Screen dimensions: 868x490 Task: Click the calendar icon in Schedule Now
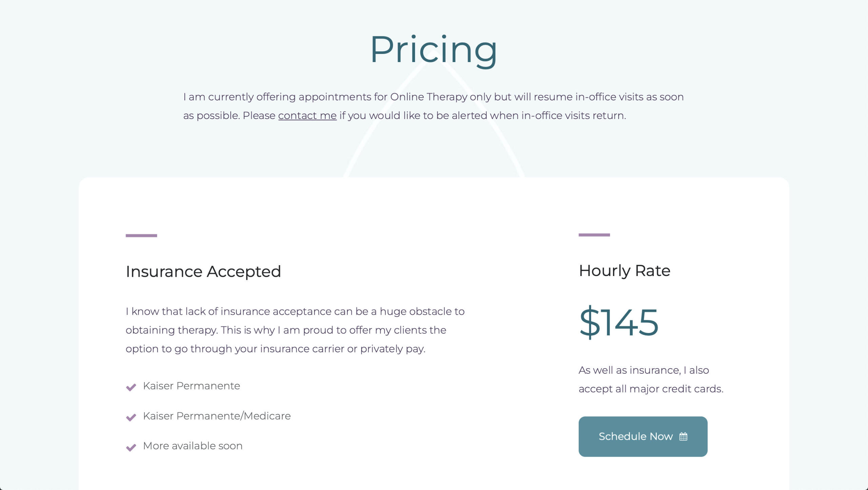pyautogui.click(x=683, y=436)
